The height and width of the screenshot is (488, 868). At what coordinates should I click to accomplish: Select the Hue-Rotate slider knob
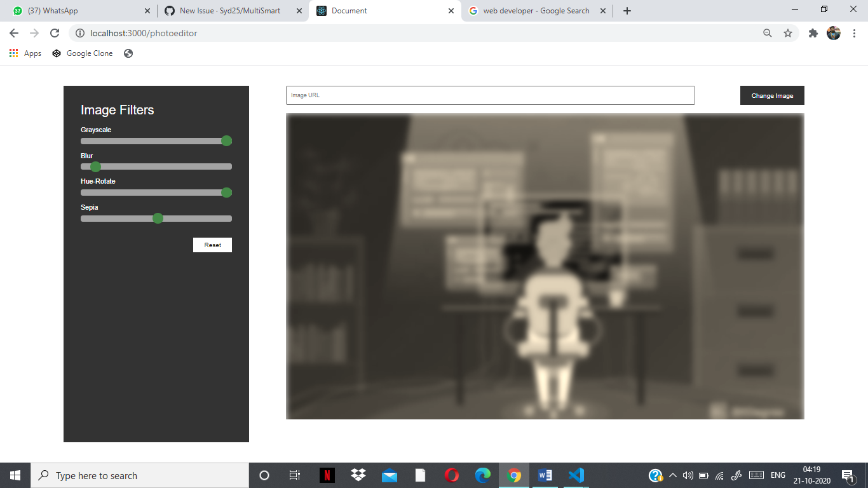(226, 192)
